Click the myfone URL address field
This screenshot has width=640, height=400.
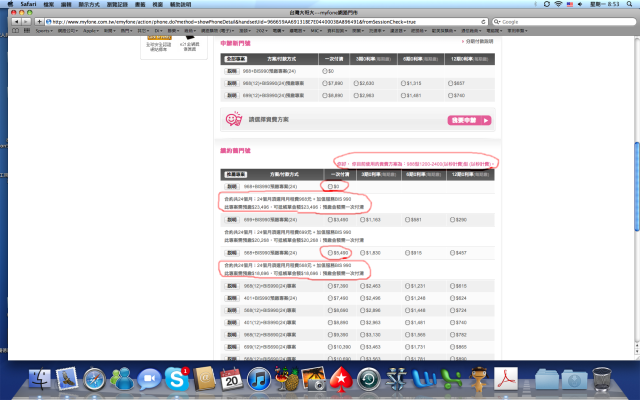(263, 22)
